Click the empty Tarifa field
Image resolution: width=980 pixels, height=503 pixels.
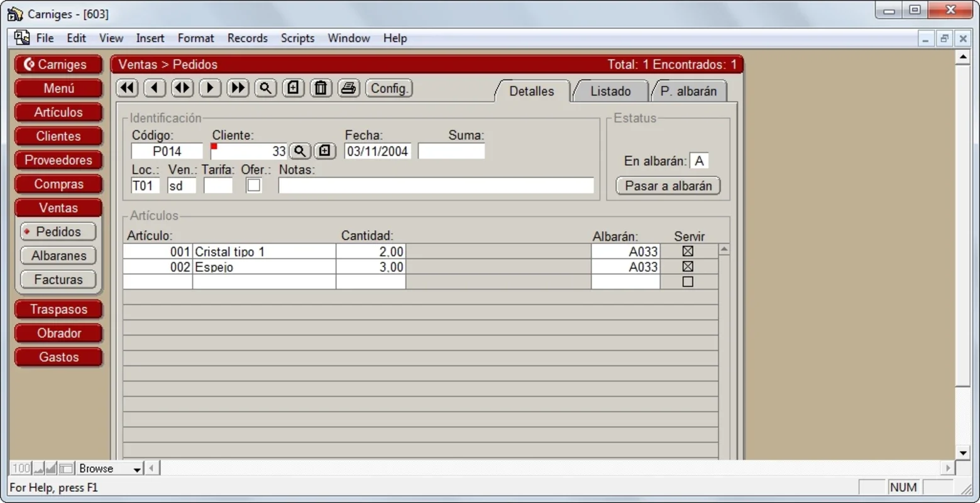coord(218,185)
